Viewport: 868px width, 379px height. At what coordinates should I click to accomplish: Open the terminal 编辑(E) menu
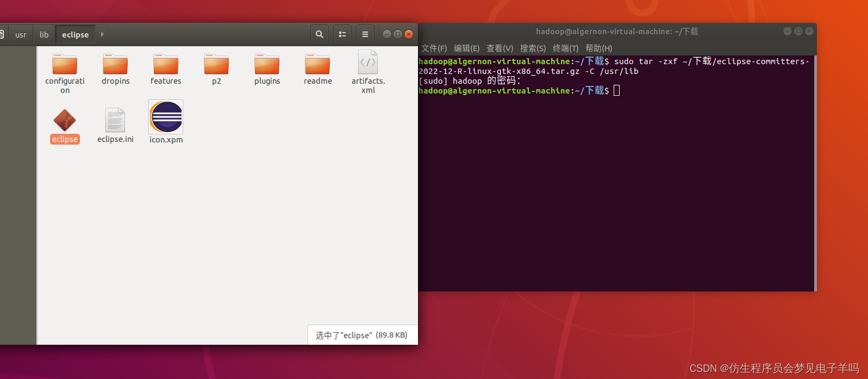pyautogui.click(x=467, y=48)
